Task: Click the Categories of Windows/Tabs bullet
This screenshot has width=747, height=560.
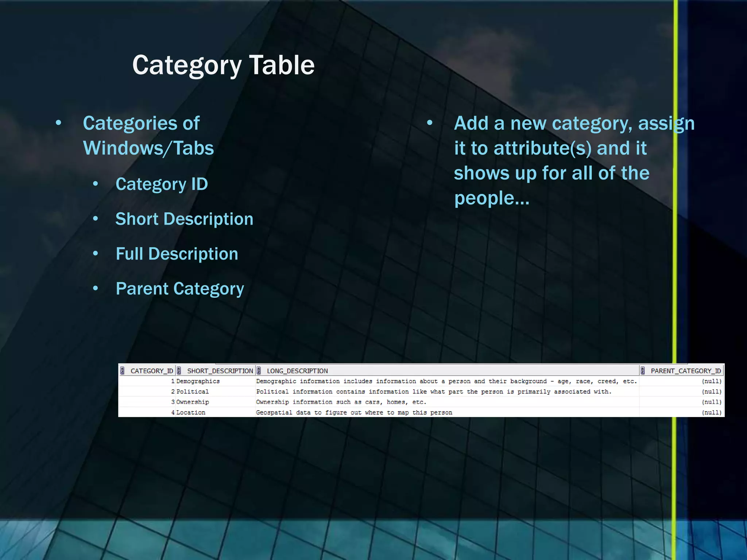Action: tap(148, 136)
